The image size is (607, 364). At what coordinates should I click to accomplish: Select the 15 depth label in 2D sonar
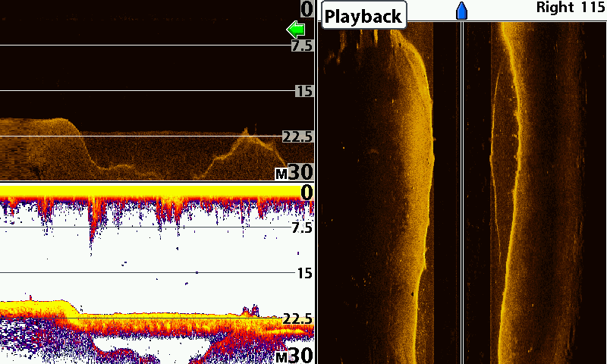coord(304,273)
